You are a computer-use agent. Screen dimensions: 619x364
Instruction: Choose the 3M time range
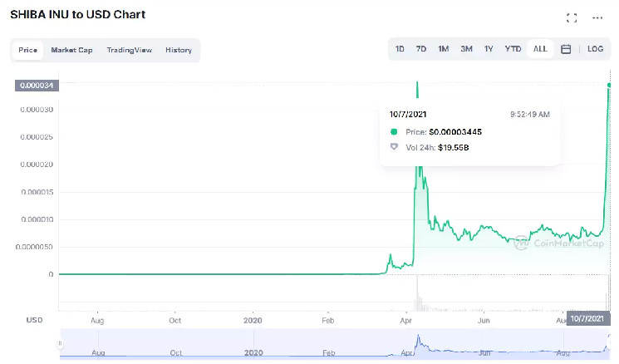pos(467,49)
